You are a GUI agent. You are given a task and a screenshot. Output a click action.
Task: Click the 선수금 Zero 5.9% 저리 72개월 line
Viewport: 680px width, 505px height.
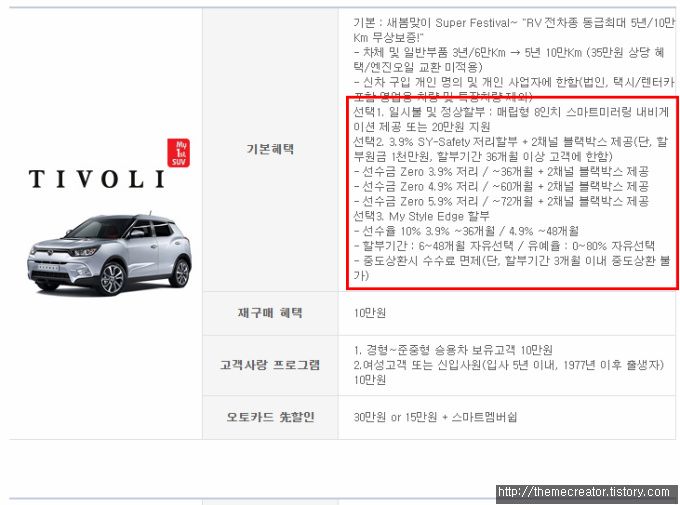501,201
